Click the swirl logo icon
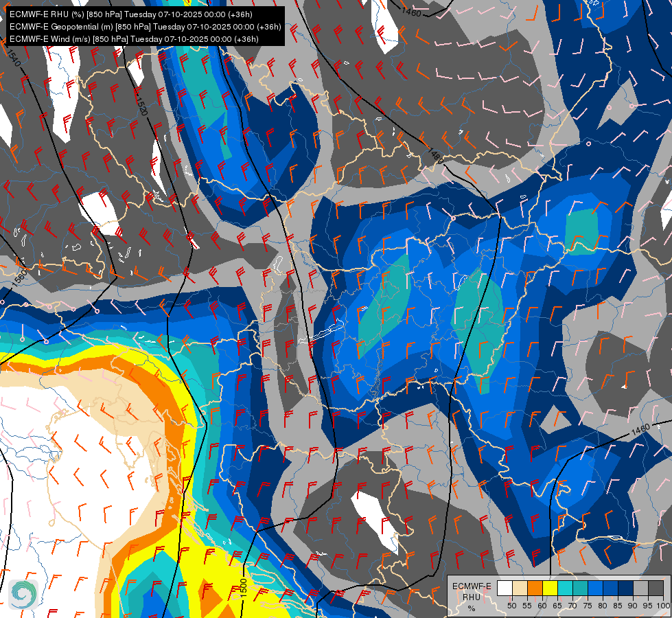This screenshot has height=618, width=672. tap(23, 594)
